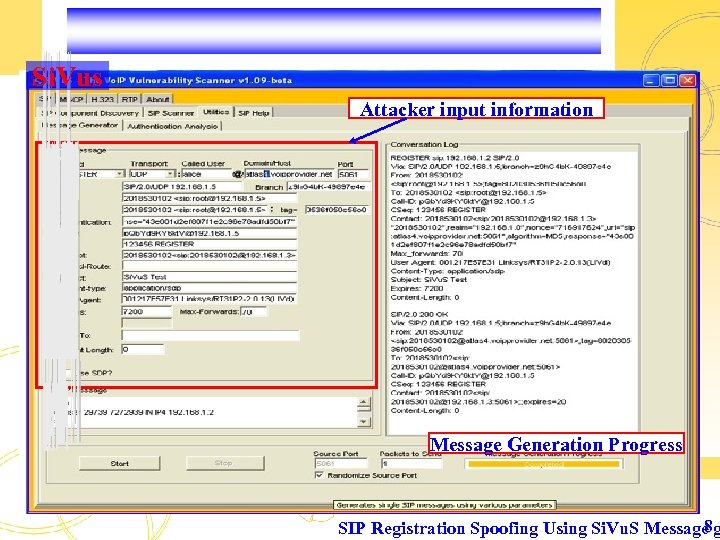Click the SDP message scroll down arrow

pos(363,422)
